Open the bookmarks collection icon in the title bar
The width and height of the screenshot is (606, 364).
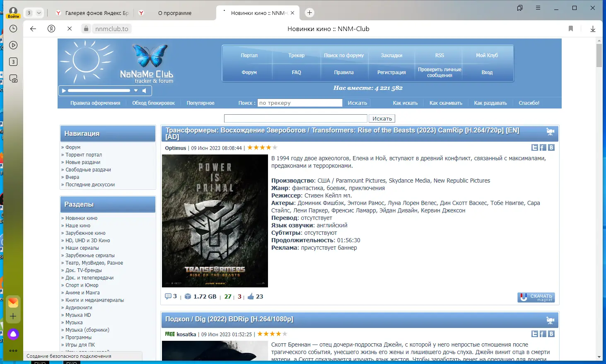point(520,8)
